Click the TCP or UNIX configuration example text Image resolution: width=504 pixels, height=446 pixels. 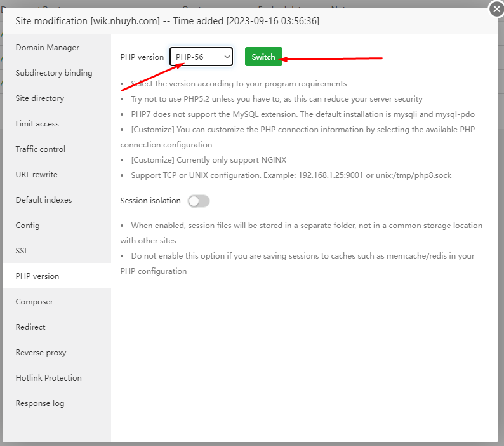[291, 175]
